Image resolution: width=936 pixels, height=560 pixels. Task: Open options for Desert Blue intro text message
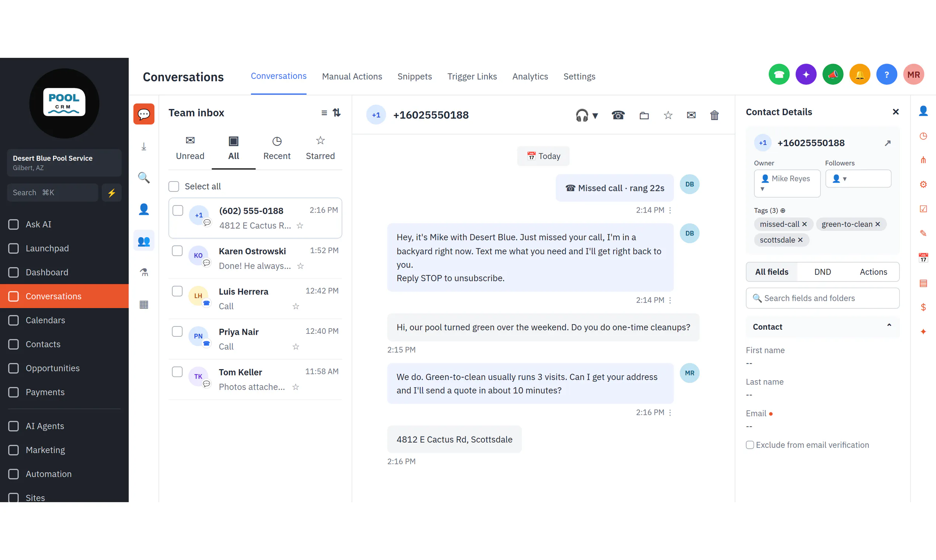(x=670, y=300)
